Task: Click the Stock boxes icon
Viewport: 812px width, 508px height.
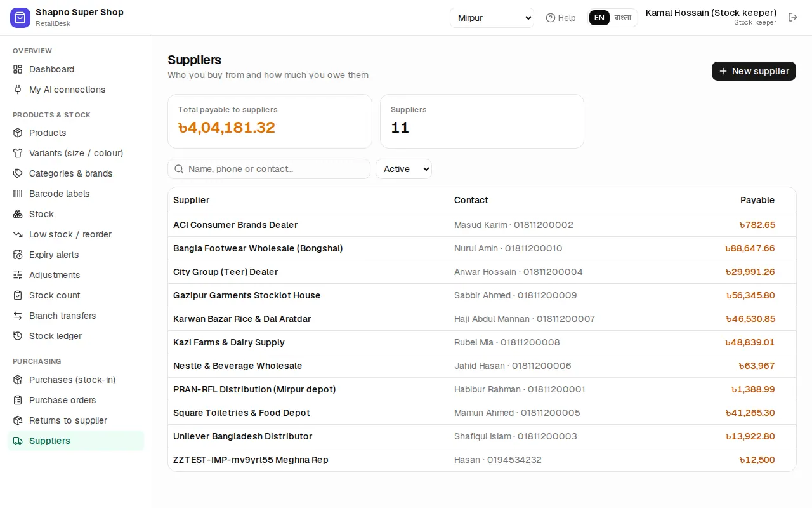Action: pyautogui.click(x=18, y=214)
